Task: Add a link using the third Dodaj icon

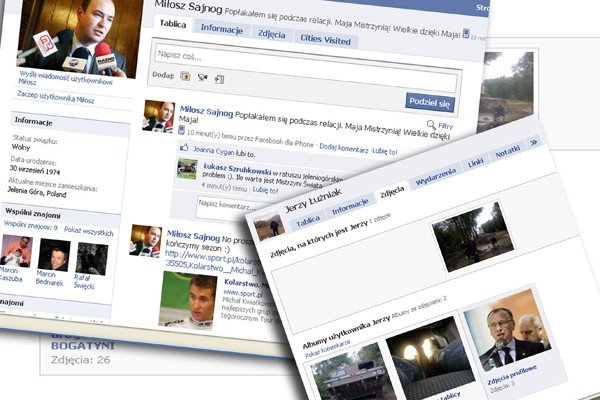Action: click(x=219, y=79)
